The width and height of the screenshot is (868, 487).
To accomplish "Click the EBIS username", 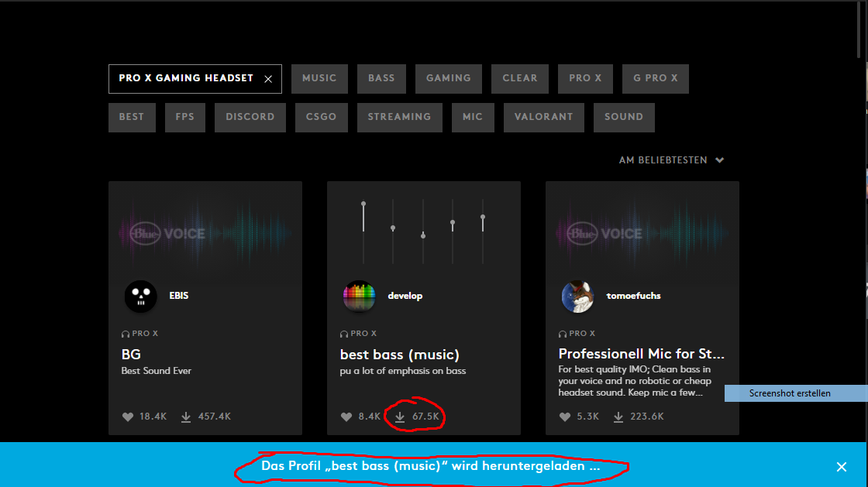I will click(179, 296).
